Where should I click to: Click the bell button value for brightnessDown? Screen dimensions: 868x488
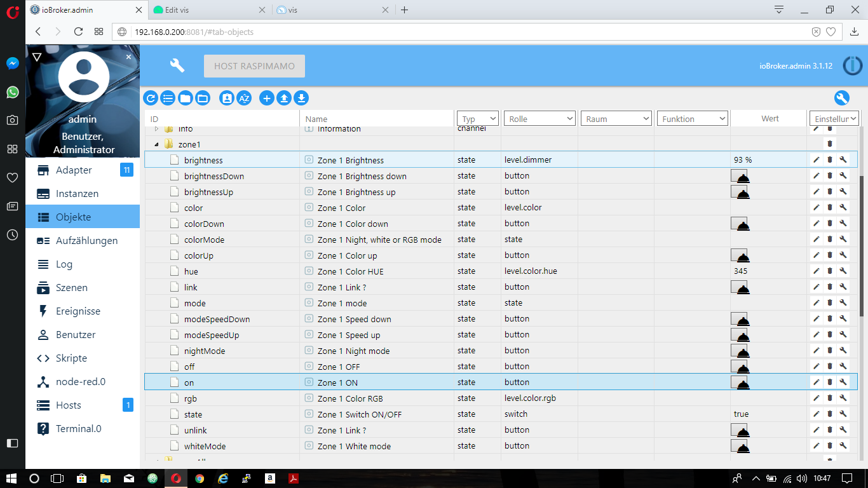(740, 176)
